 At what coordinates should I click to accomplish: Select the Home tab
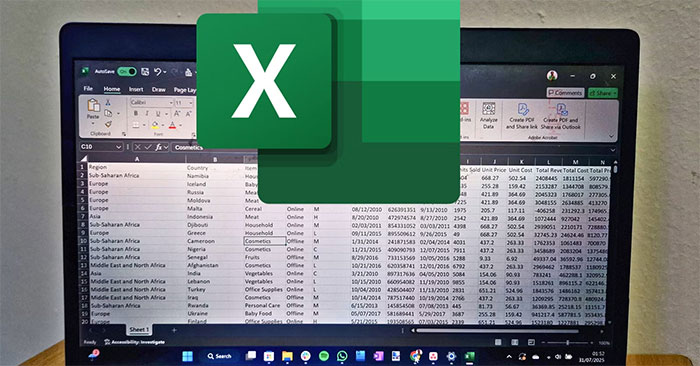[x=112, y=89]
